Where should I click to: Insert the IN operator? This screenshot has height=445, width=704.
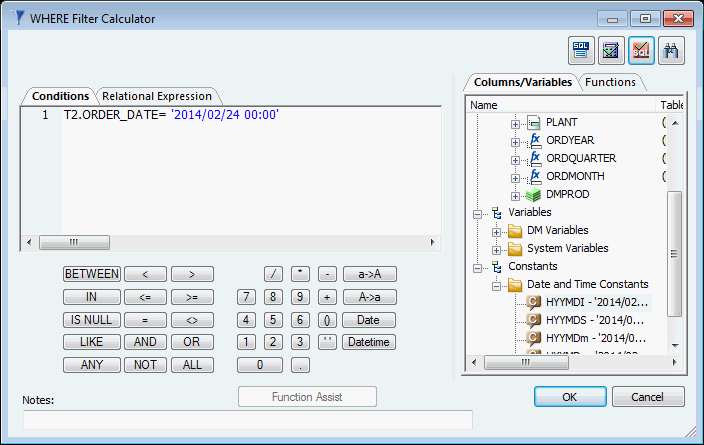92,297
